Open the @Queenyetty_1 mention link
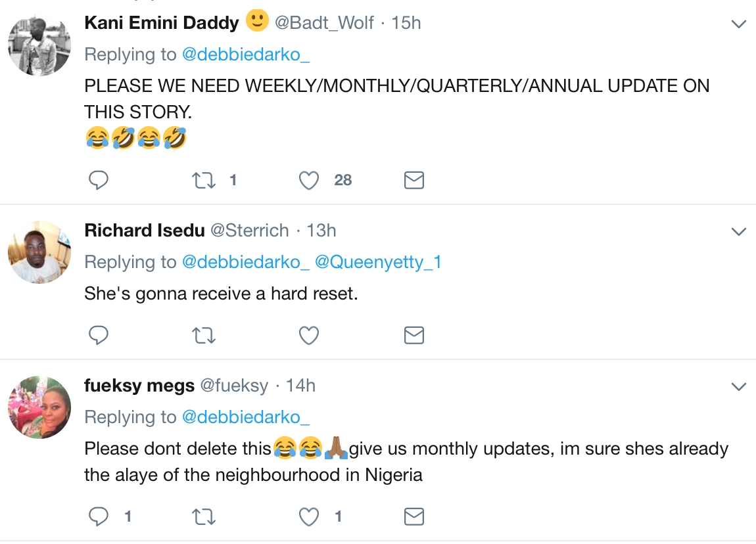This screenshot has height=544, width=756. tap(378, 262)
